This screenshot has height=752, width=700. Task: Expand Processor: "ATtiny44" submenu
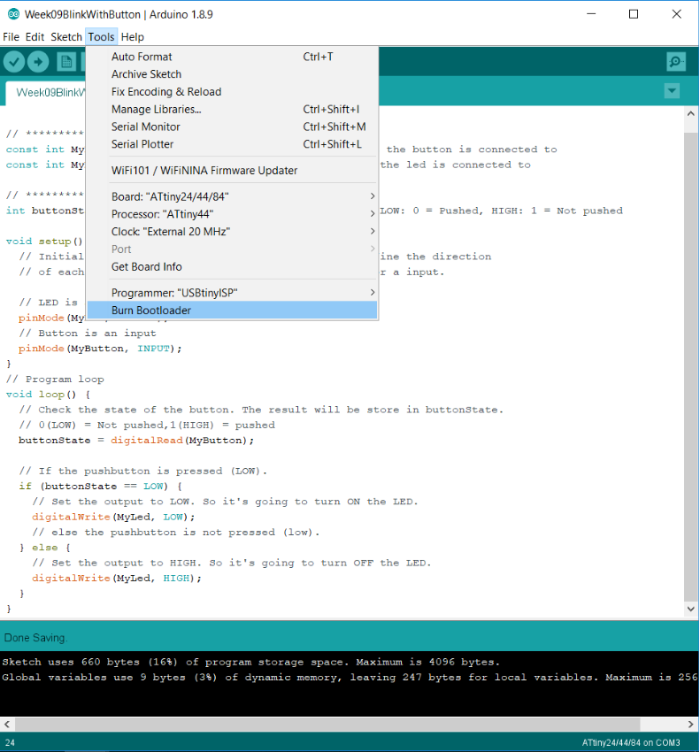pos(232,214)
